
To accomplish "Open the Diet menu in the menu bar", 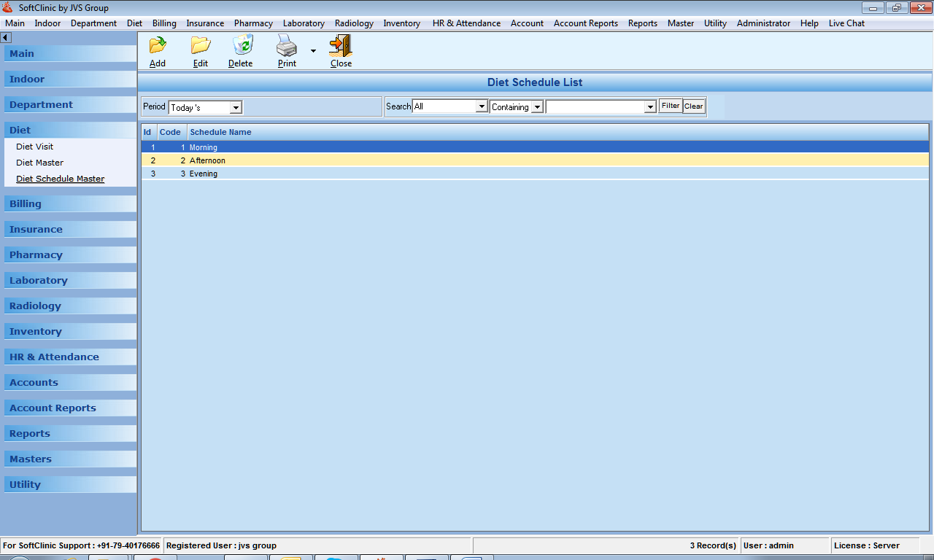I will pos(134,23).
